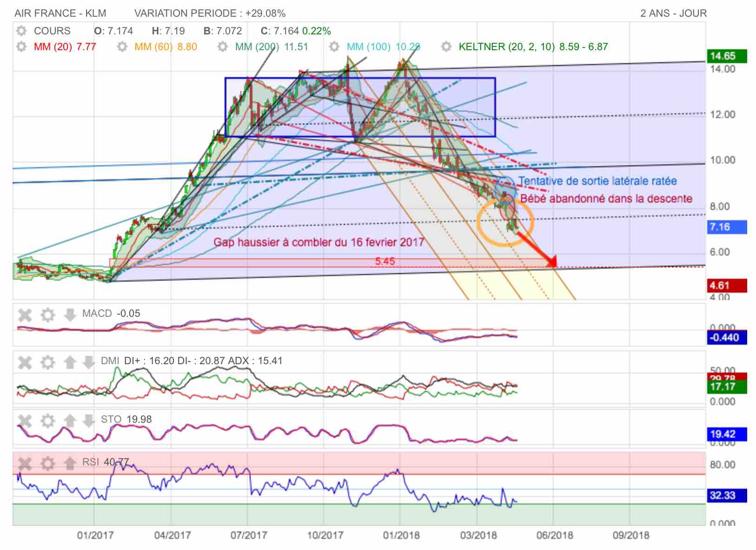The image size is (756, 550).
Task: Click the DMI DI+ 16.20 readout
Action: tap(192, 361)
